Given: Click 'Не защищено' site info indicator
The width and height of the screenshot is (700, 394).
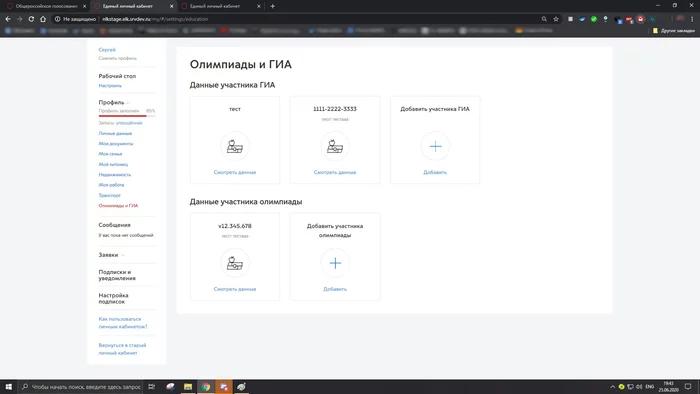Looking at the screenshot, I should click(x=75, y=19).
